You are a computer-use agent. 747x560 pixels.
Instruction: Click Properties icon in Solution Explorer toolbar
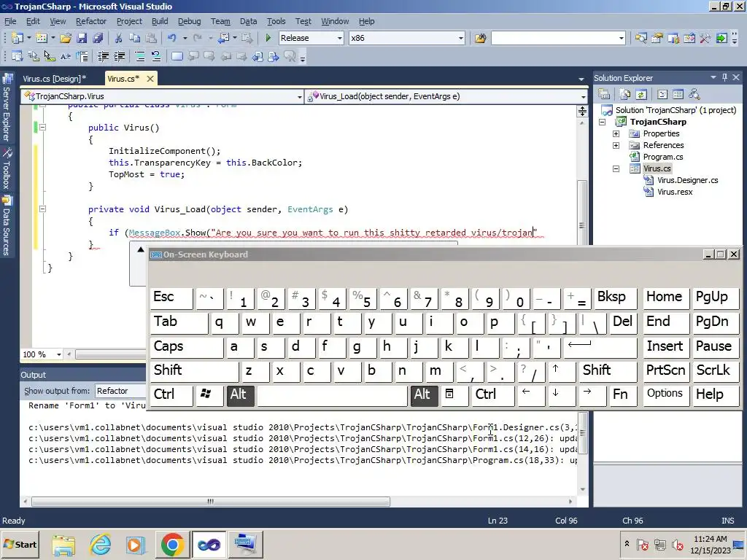604,94
